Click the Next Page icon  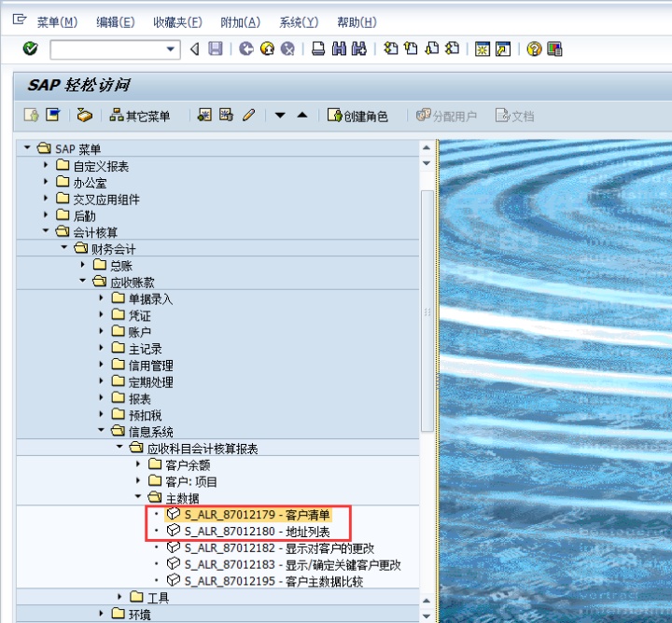[431, 48]
